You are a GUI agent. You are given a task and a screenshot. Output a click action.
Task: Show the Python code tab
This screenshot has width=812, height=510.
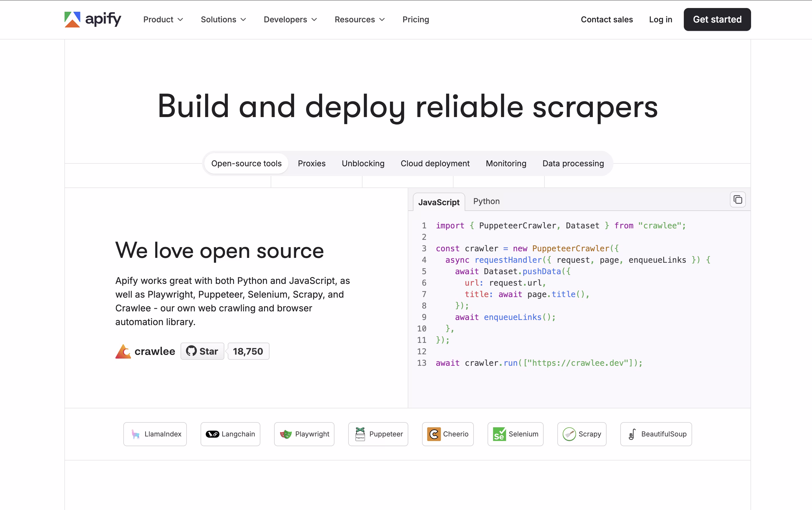(486, 201)
